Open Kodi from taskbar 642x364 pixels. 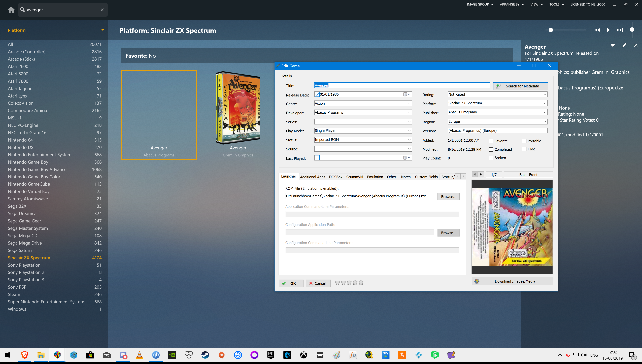click(x=418, y=355)
